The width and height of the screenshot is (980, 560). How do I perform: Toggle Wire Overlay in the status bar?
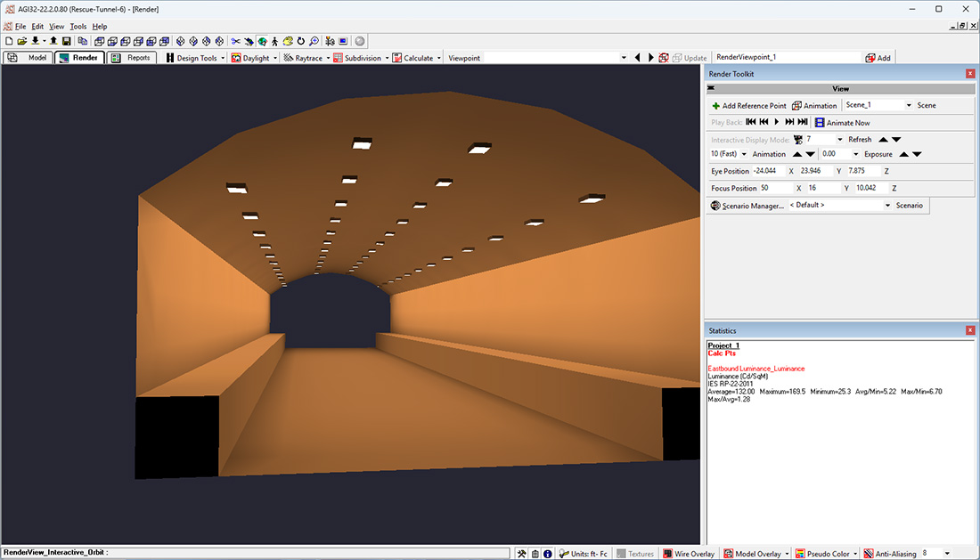[689, 554]
